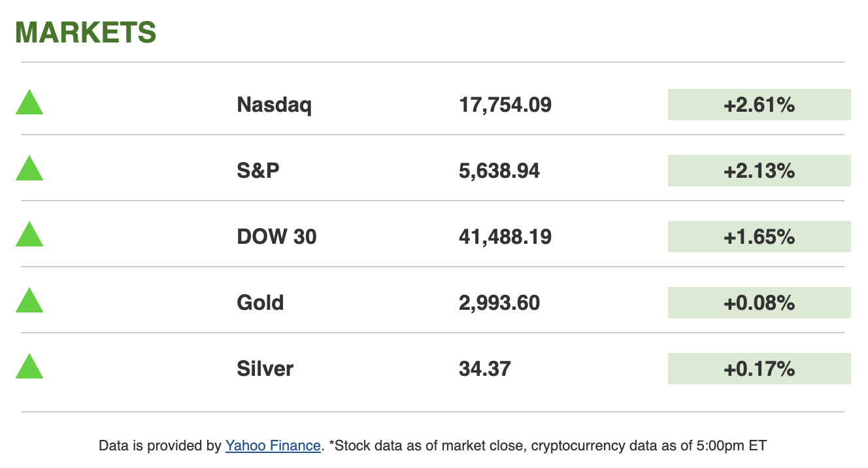Open the Yahoo Finance link

[x=273, y=446]
